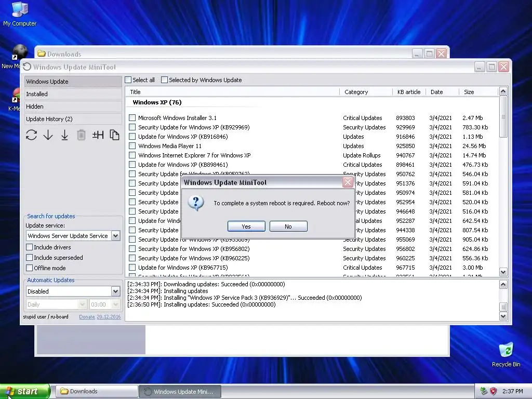532x399 pixels.
Task: Open the Donate link
Action: tap(87, 316)
